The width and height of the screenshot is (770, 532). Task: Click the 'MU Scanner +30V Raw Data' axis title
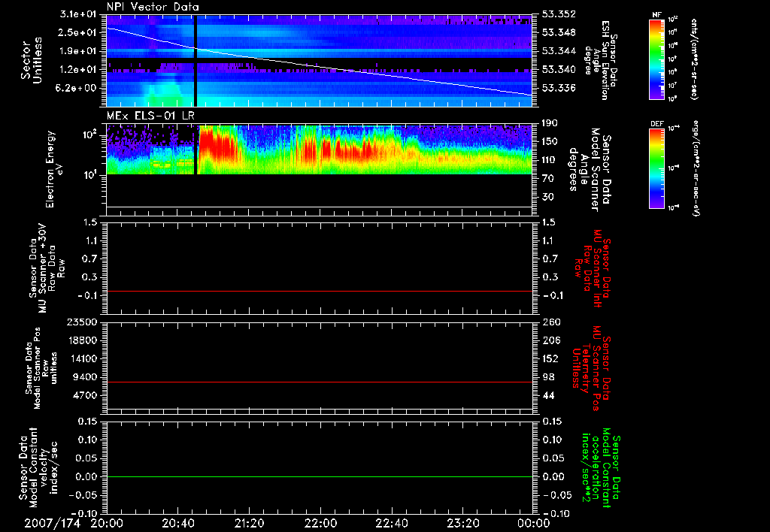point(47,268)
